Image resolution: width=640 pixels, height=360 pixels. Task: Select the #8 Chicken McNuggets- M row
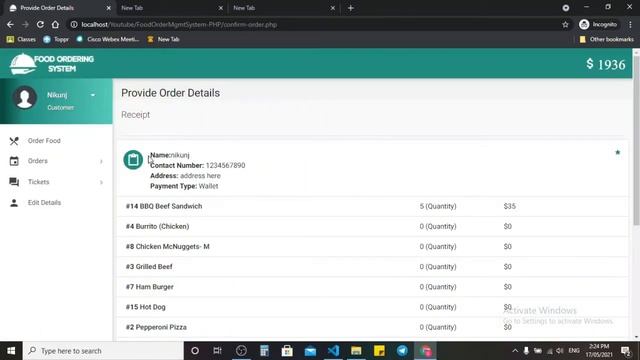[x=372, y=247]
